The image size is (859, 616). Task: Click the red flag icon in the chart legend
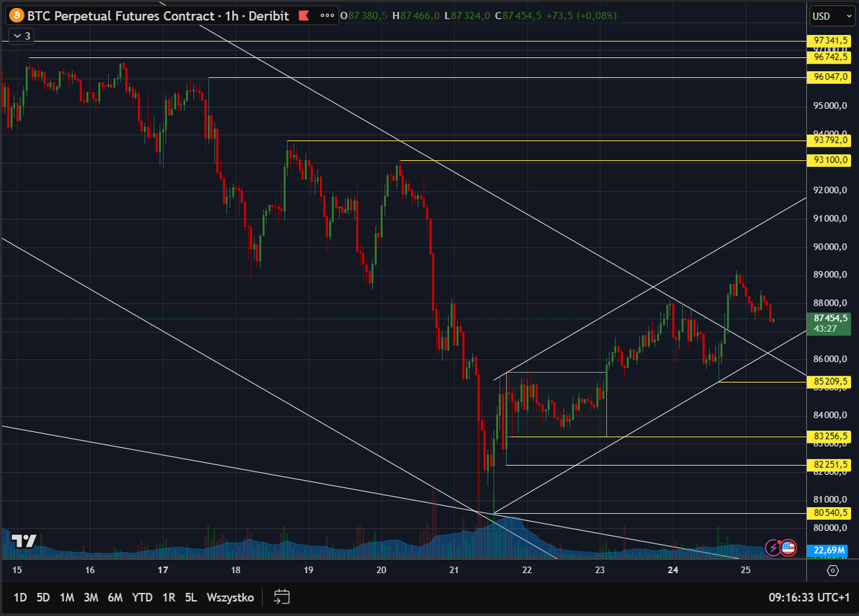tap(304, 15)
